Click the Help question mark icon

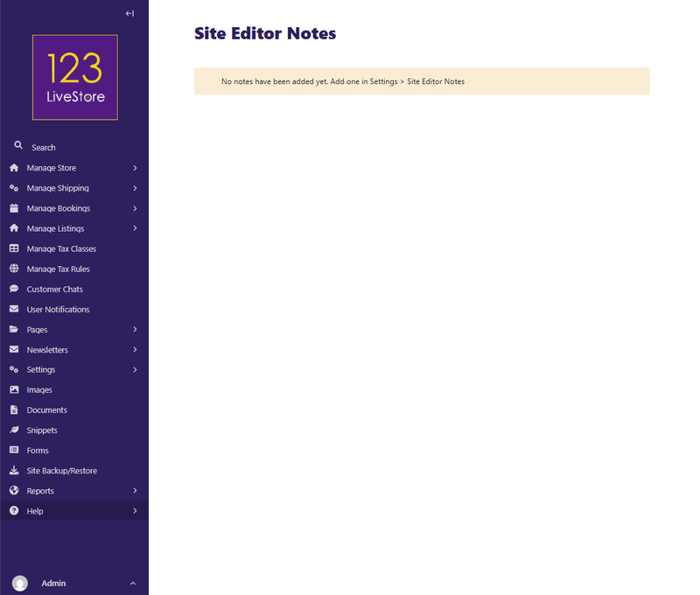point(14,511)
